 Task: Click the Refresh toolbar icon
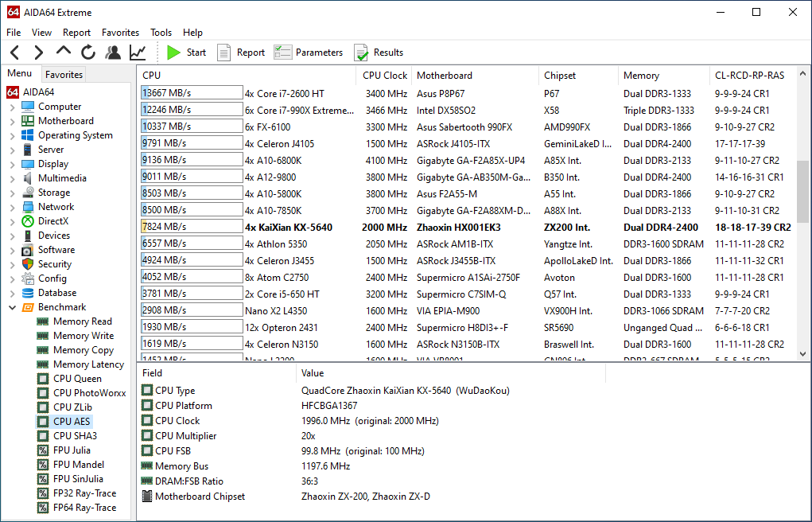pos(88,53)
